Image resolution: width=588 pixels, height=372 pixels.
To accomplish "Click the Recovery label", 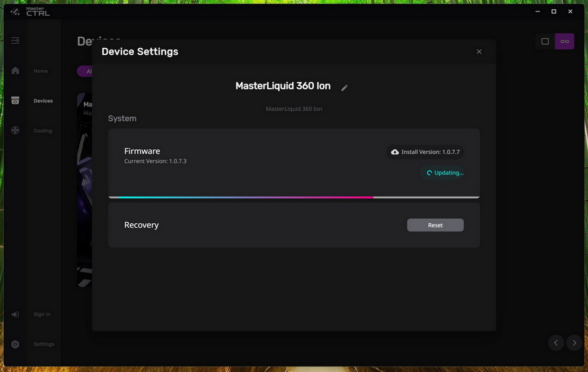I will click(x=141, y=225).
